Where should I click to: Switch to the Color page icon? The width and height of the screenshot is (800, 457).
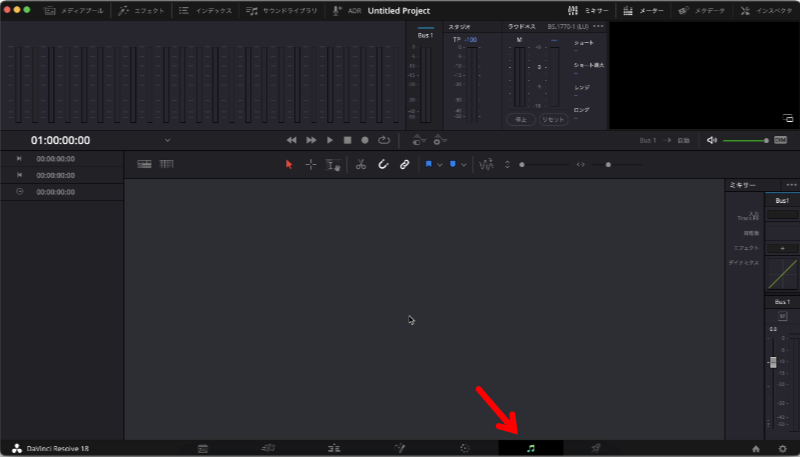coord(465,448)
